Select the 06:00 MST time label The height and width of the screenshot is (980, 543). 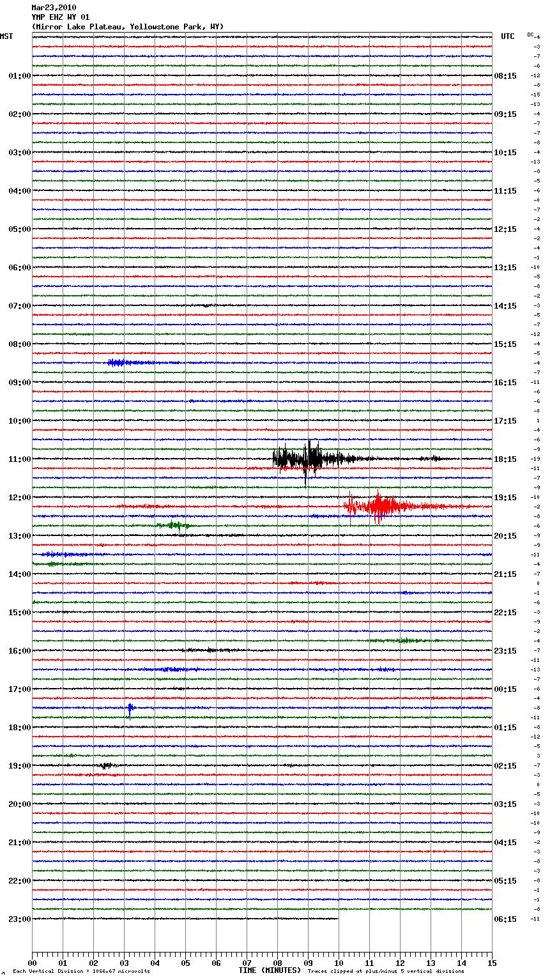[19, 268]
